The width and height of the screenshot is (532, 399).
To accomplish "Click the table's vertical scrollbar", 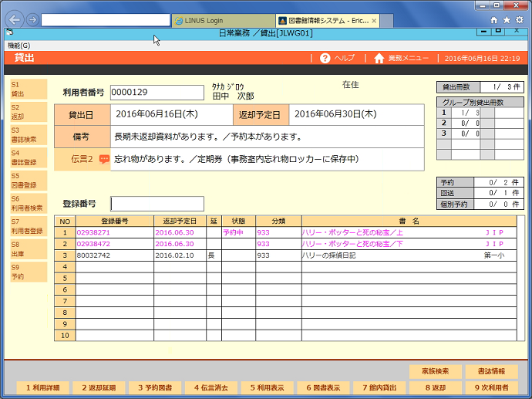I will [x=520, y=278].
